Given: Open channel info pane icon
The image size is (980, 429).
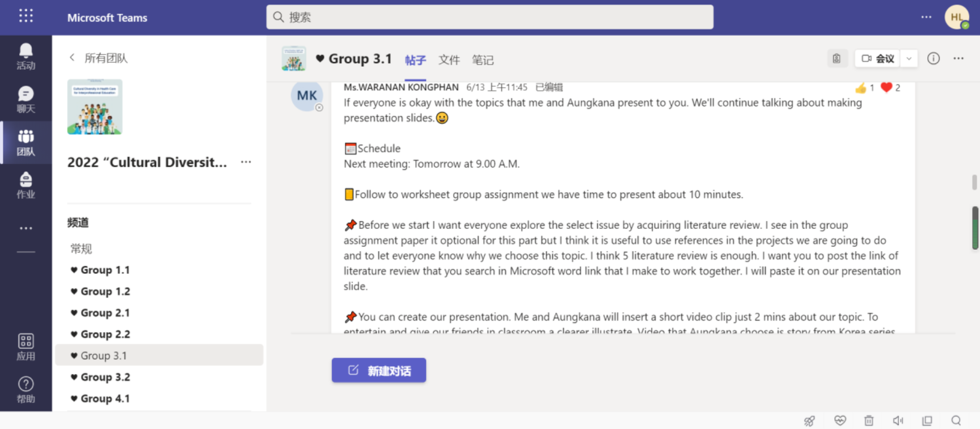Looking at the screenshot, I should tap(933, 58).
